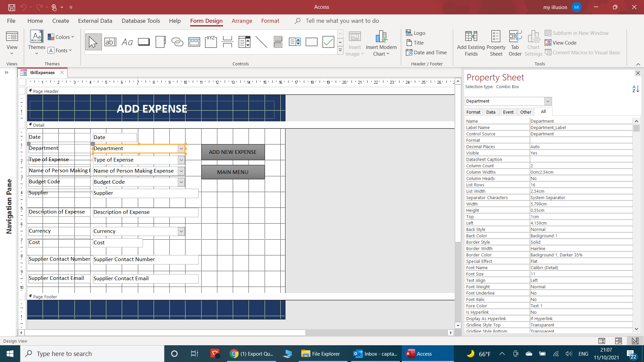Select the Hyperlink control tool
Screen dimensions: 644x362
pos(177,42)
